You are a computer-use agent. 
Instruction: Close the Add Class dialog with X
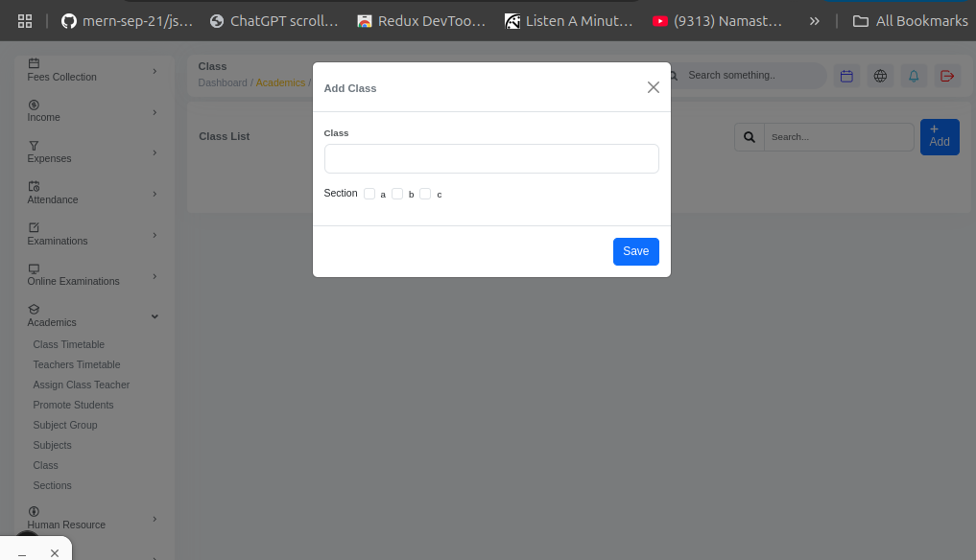coord(654,87)
